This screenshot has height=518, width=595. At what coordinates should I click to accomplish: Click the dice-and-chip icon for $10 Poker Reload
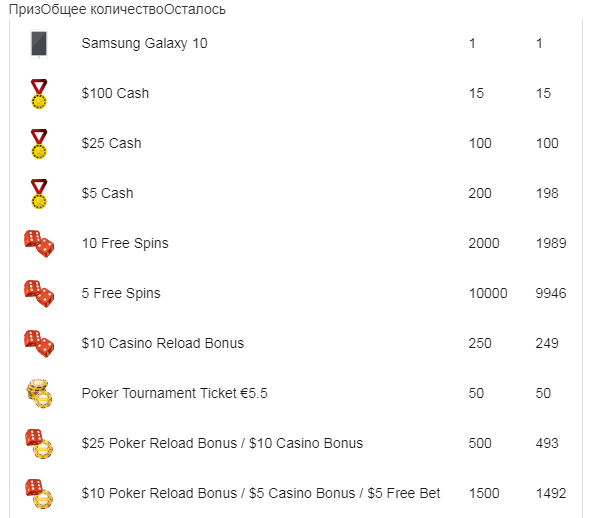39,494
